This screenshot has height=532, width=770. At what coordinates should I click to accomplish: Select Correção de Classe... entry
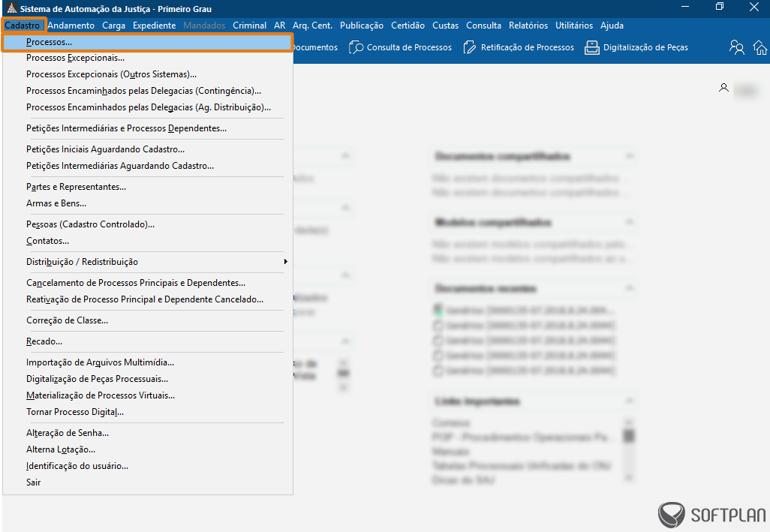pyautogui.click(x=147, y=320)
